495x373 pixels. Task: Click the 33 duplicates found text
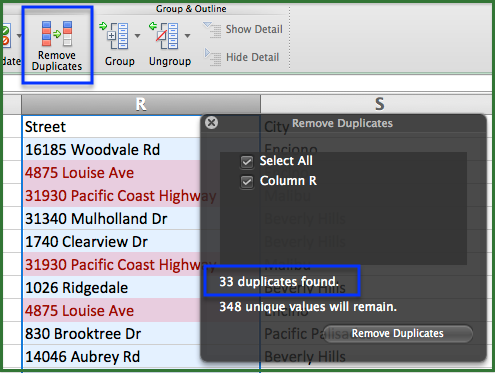(279, 282)
